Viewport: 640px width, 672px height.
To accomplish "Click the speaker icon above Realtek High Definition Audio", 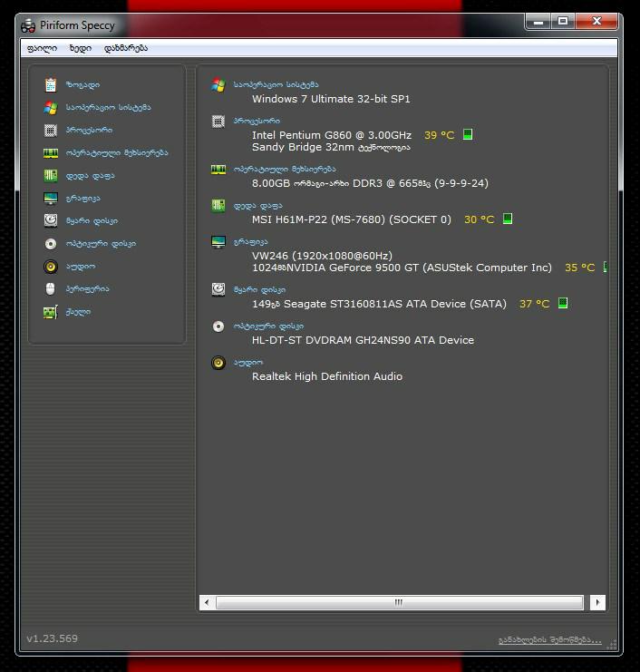I will tap(218, 363).
